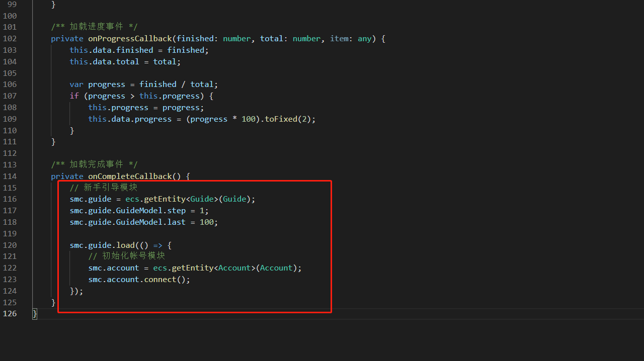Click Guide type inside the angle brackets
This screenshot has width=644, height=361.
(202, 199)
